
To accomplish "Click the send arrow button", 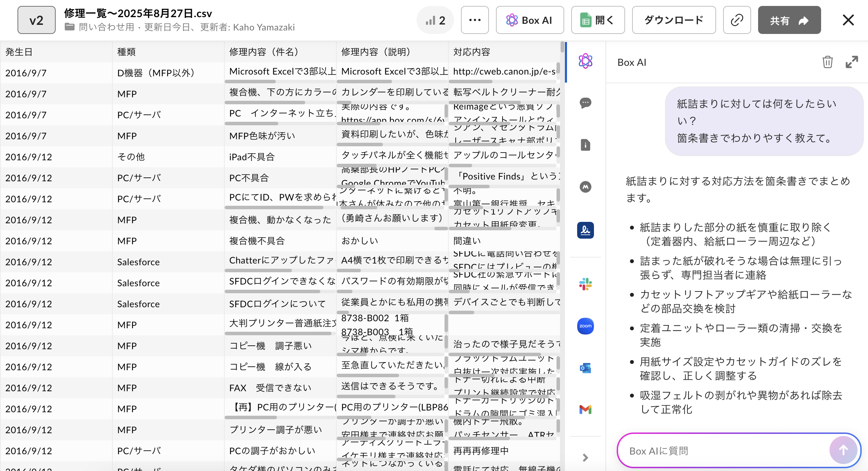I will 843,450.
